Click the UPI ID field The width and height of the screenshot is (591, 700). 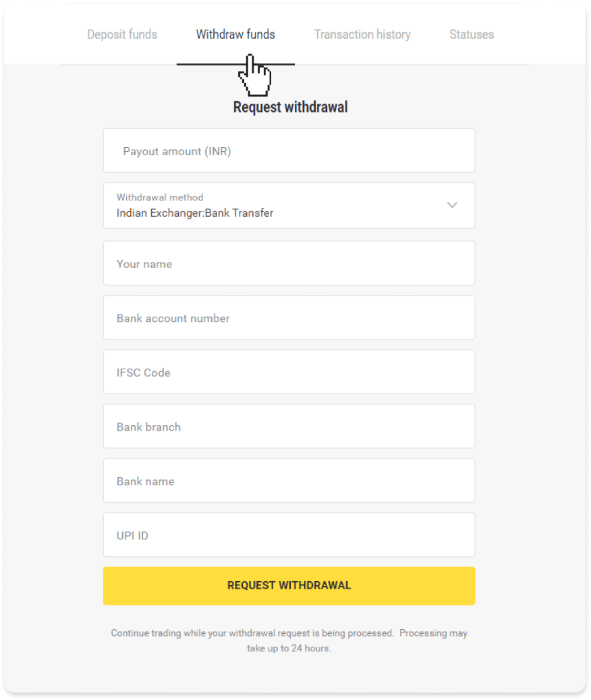[289, 535]
